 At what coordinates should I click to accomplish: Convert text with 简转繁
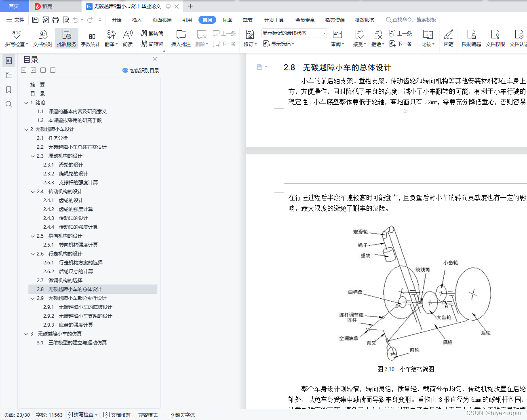tap(152, 44)
